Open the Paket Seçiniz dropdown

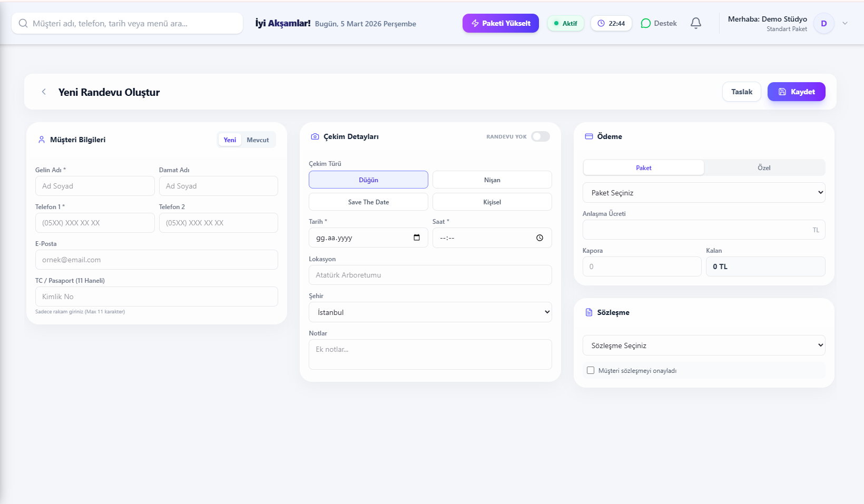point(703,193)
